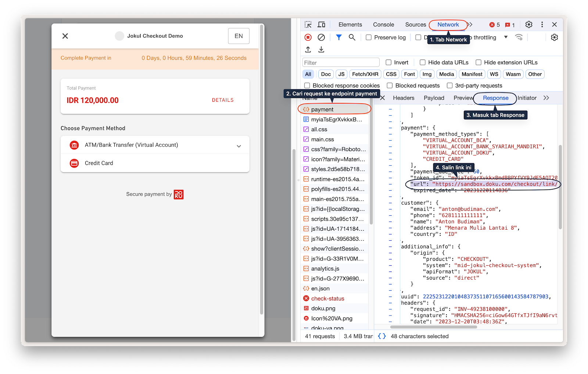Screen dimensions: 588x374
Task: Open the Response tab
Action: (x=495, y=98)
